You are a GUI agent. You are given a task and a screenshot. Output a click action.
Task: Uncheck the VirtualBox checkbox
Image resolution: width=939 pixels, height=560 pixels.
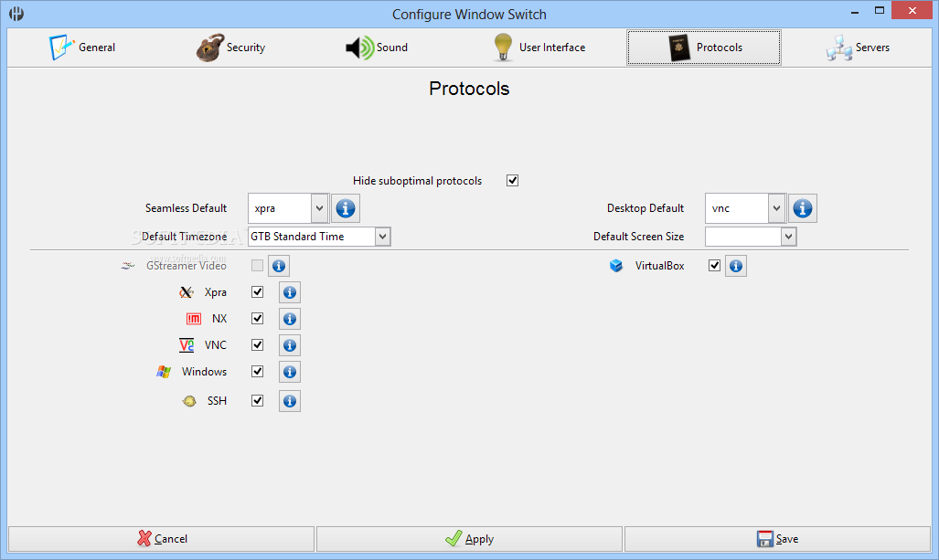[714, 266]
